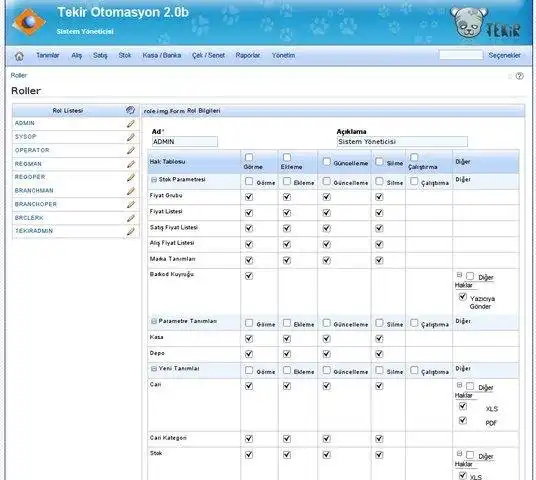536x480 pixels.
Task: Edit the OPERATOR role pencil icon
Action: tap(131, 150)
